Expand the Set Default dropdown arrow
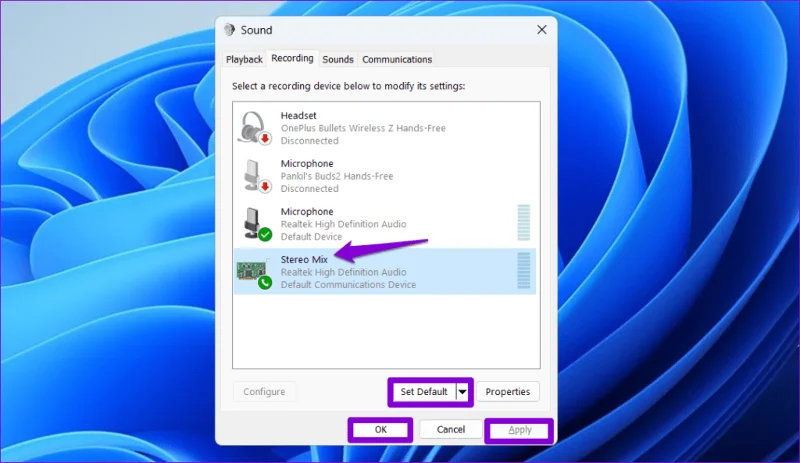 [x=462, y=392]
